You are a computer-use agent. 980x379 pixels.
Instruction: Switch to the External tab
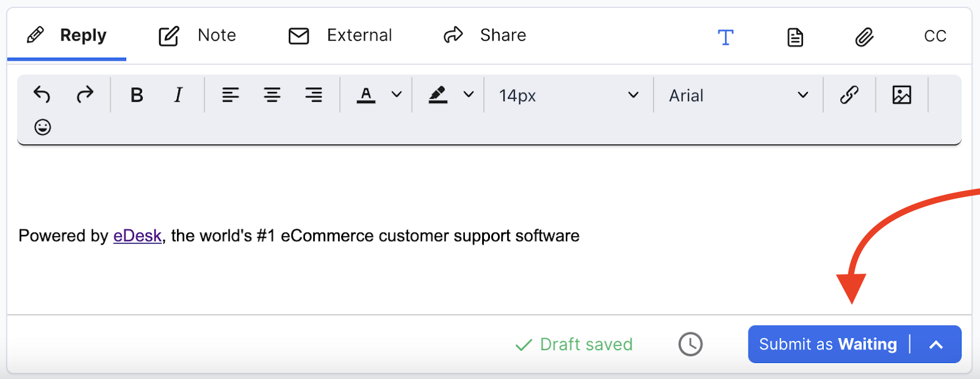(x=340, y=36)
